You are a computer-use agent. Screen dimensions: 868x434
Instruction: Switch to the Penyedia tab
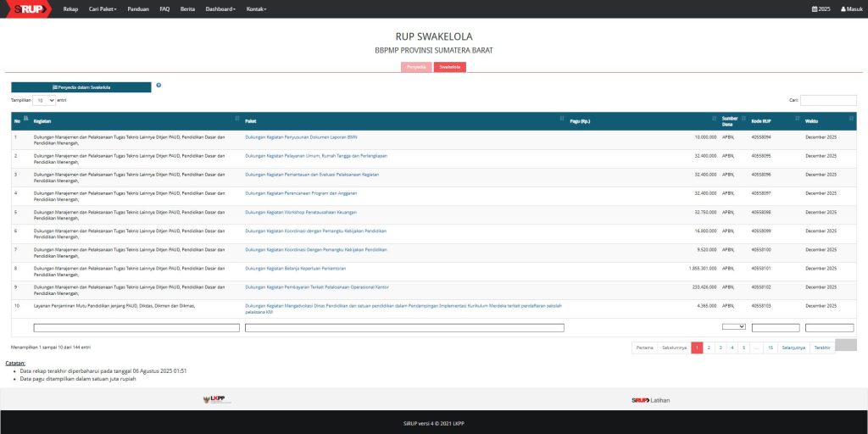tap(415, 67)
